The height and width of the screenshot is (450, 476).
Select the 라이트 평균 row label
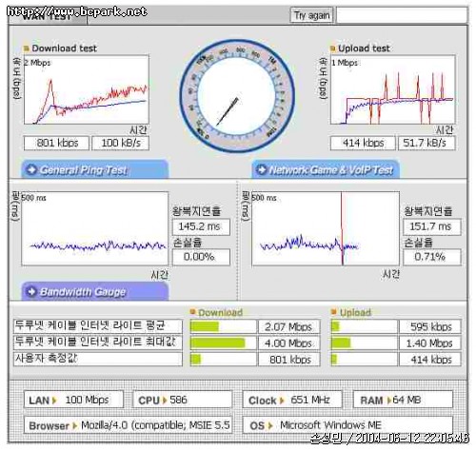tap(98, 326)
